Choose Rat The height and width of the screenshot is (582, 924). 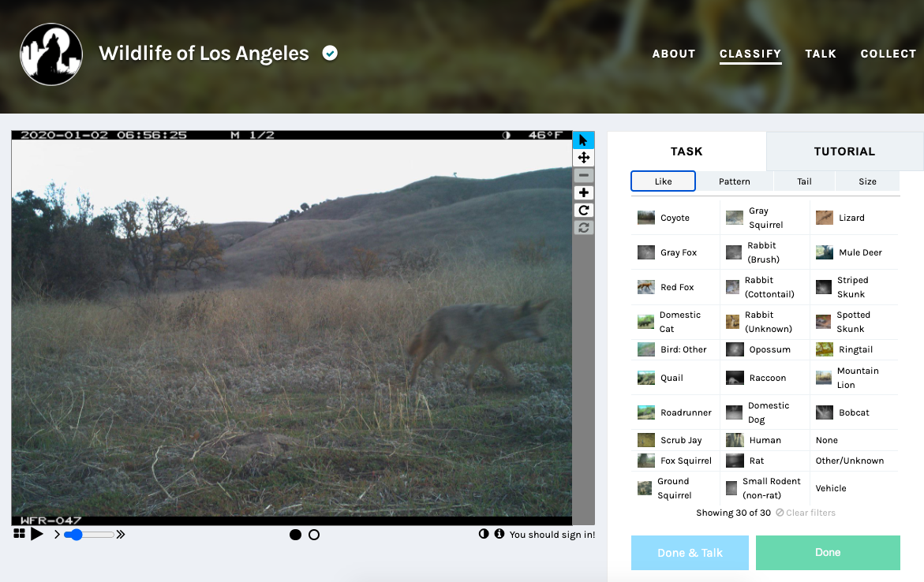(x=765, y=461)
